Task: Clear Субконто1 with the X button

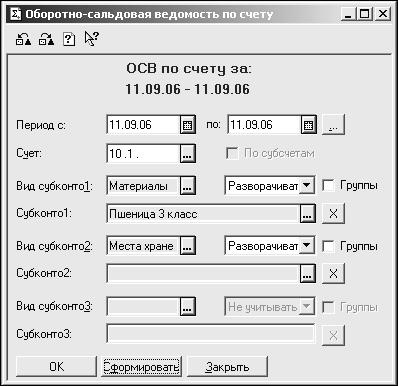Action: coord(333,214)
